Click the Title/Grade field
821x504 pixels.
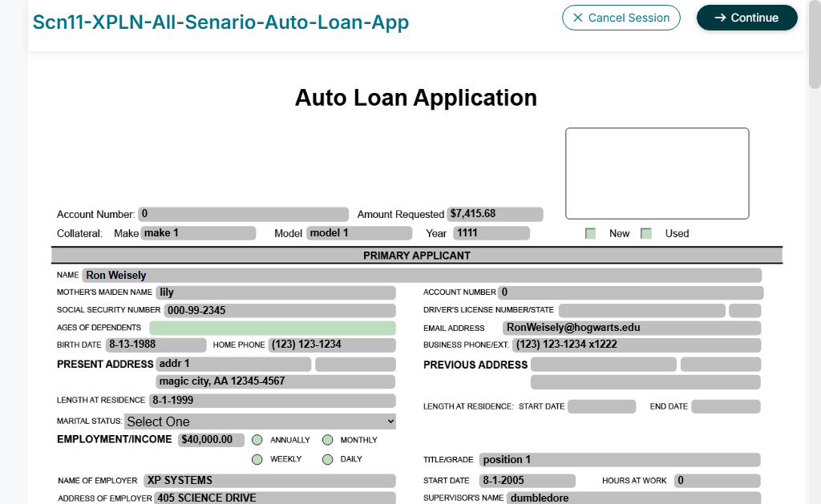620,460
